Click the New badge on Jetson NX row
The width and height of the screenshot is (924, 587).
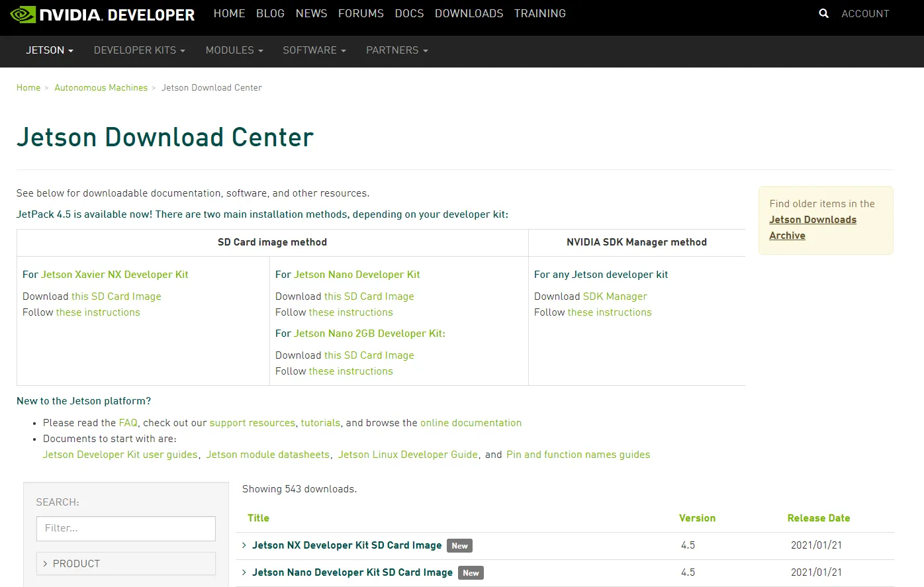(459, 546)
